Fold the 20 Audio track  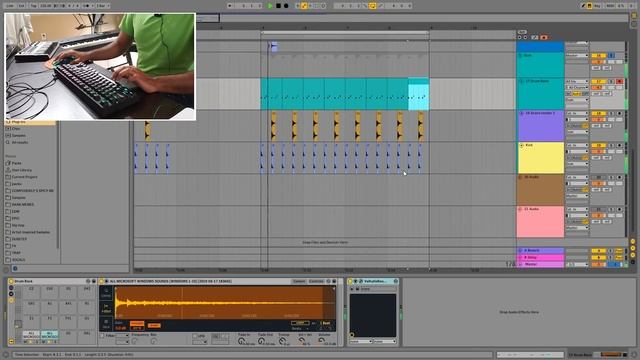[521, 178]
